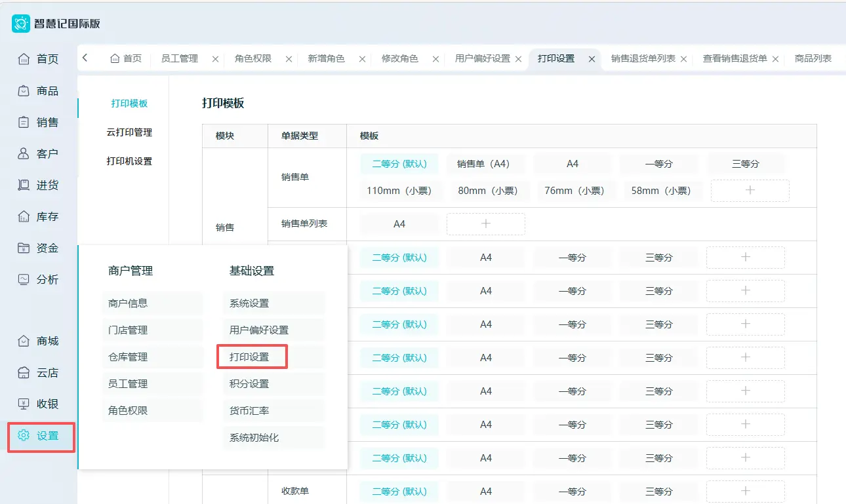Close the 打印设置 tab
This screenshot has width=846, height=504.
point(592,59)
